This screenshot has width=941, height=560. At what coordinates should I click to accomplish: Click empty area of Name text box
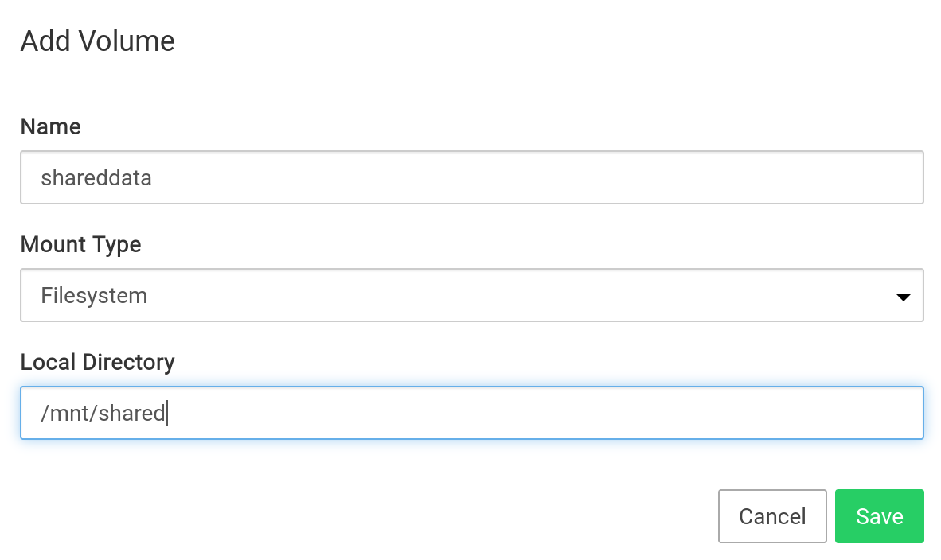click(557, 177)
